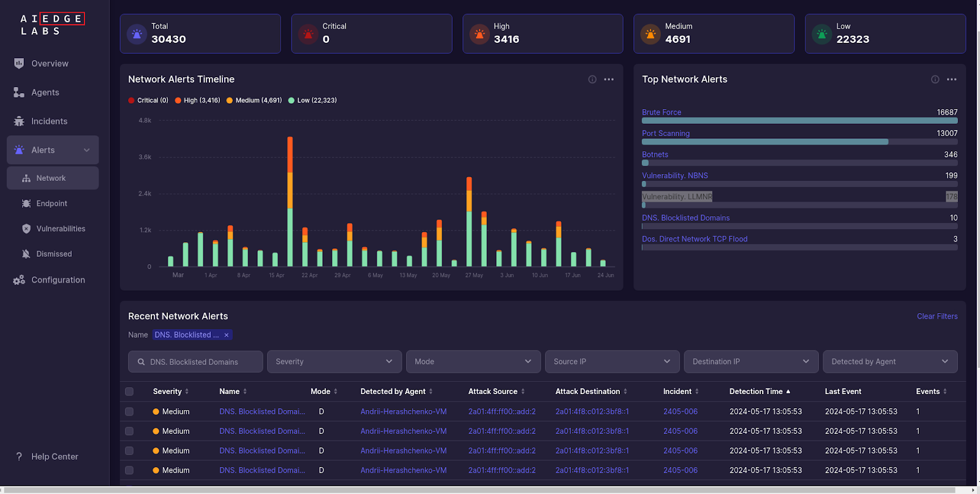980x494 pixels.
Task: Click the Configuration gears icon
Action: coord(19,280)
